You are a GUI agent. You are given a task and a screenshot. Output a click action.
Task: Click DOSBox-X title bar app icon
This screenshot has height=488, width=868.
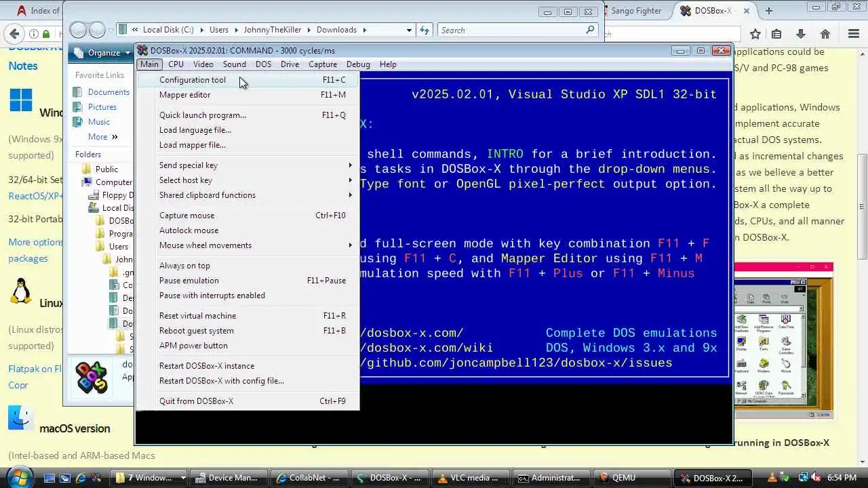tap(142, 51)
